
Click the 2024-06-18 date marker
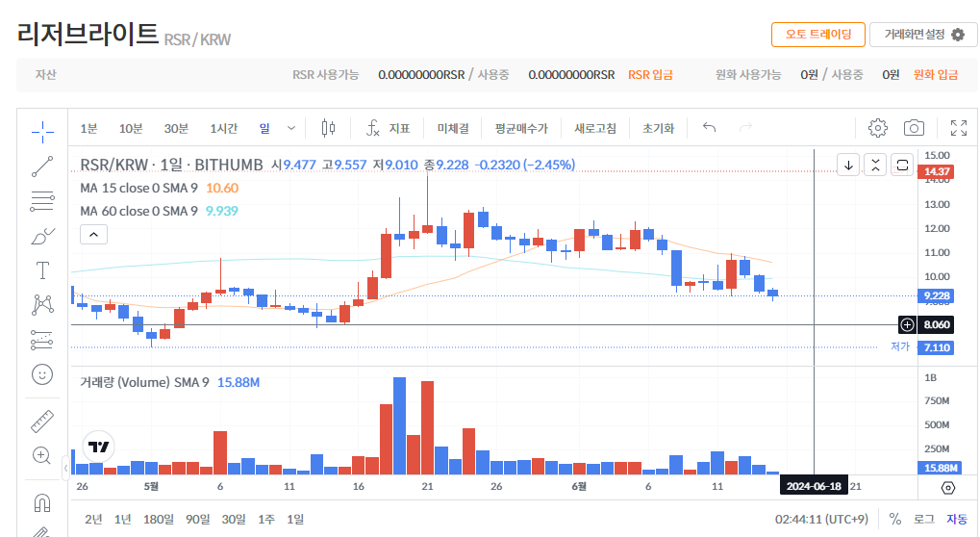[x=814, y=486]
